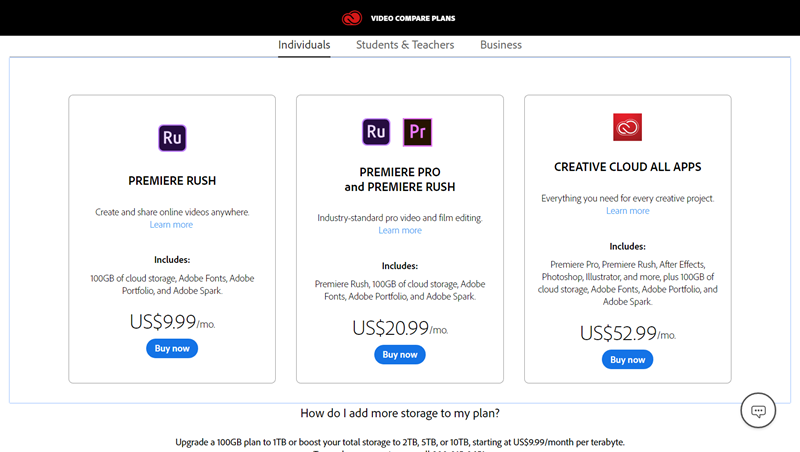800x452 pixels.
Task: Click the PREMIERE PRO and PREMIERE RUSH heading
Action: point(400,179)
